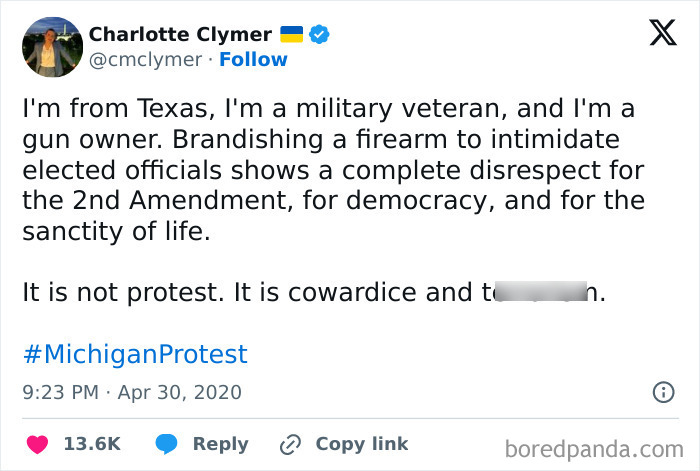Follow the cmclymer account
This screenshot has height=471, width=700.
click(253, 60)
